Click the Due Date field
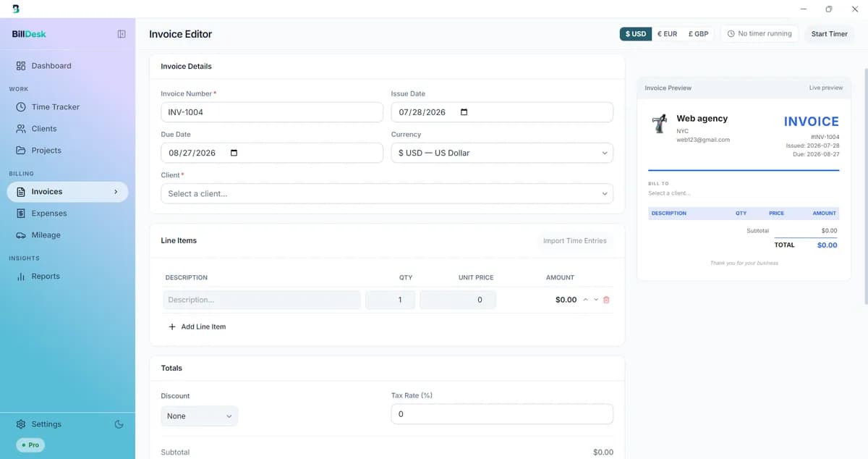This screenshot has height=459, width=868. click(272, 153)
